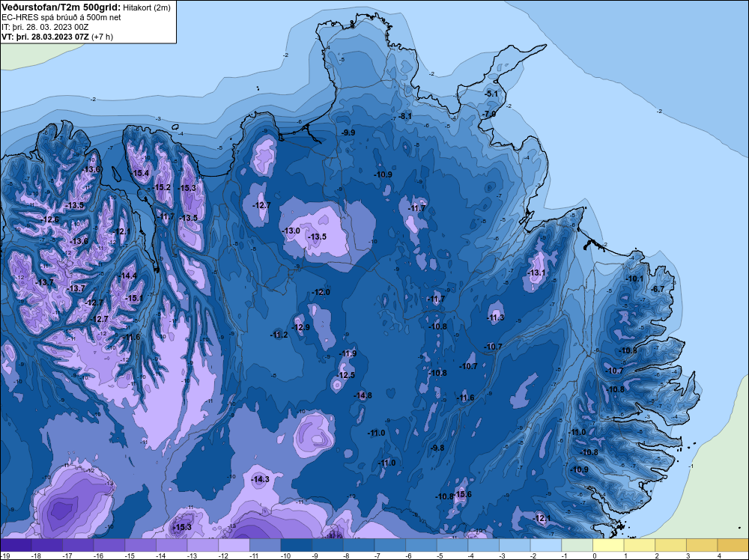Pick the pale green legend swatch above -1
The width and height of the screenshot is (749, 560).
[x=577, y=545]
